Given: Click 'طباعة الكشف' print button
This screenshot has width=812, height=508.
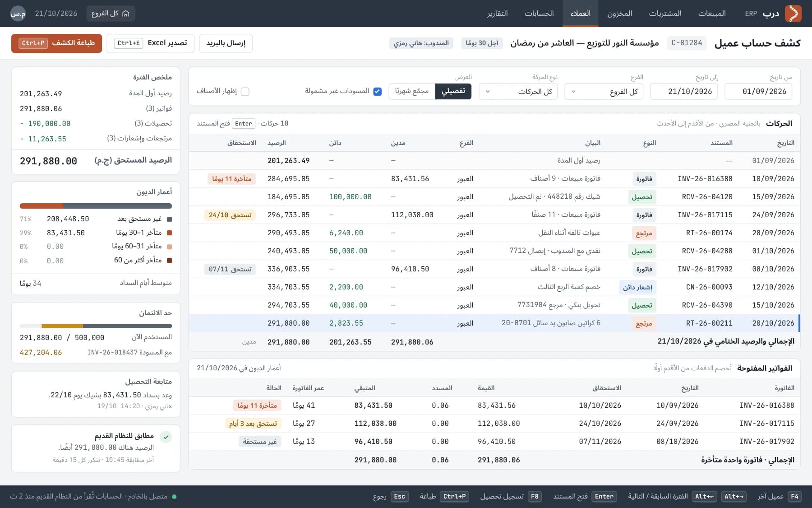Looking at the screenshot, I should point(57,43).
